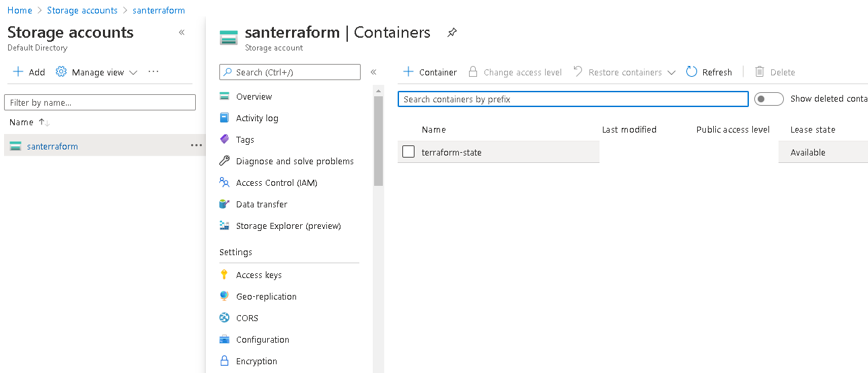The image size is (868, 373).
Task: Open Storage Explorer (preview)
Action: click(x=289, y=226)
